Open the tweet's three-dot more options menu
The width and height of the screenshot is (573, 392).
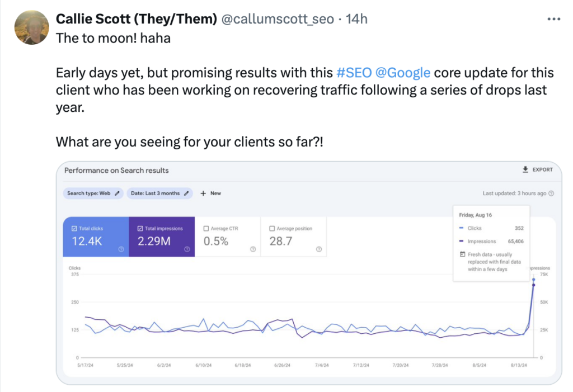tap(553, 19)
